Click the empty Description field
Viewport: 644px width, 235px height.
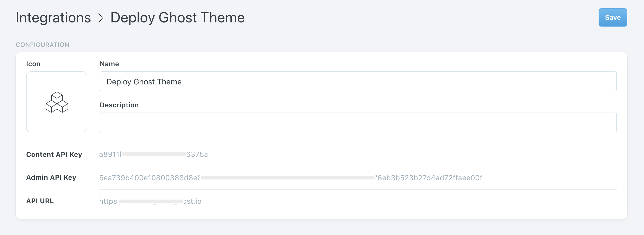(x=358, y=122)
